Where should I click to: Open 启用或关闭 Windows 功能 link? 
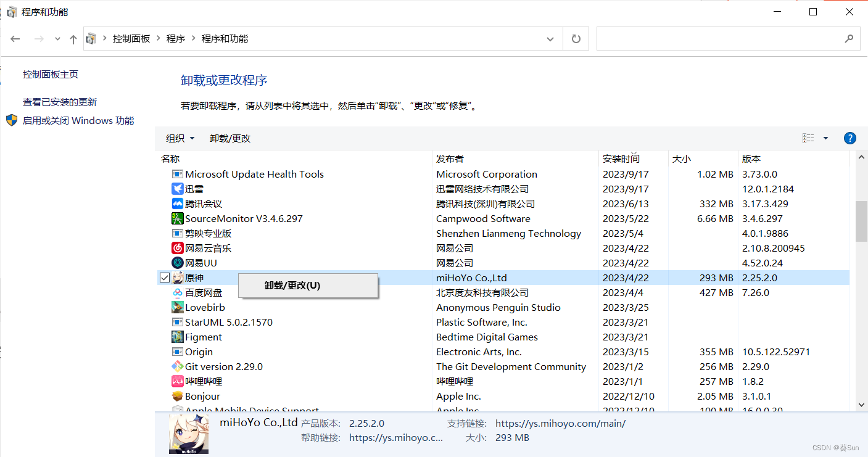tap(78, 121)
